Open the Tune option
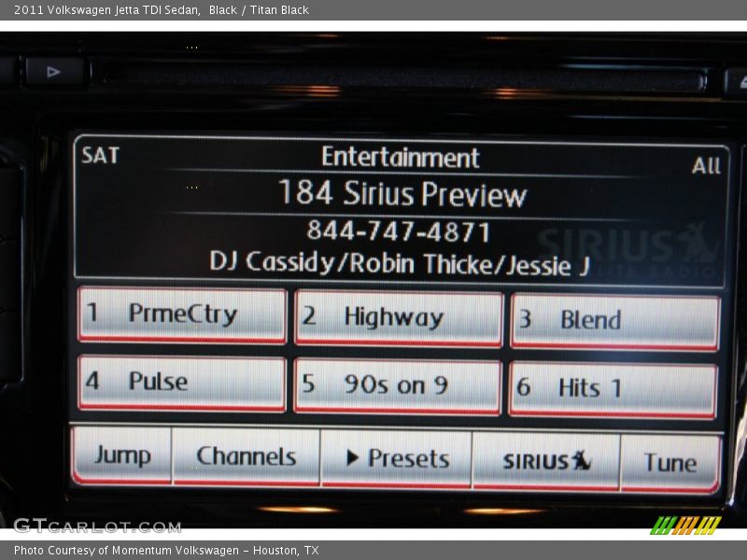747x560 pixels. [670, 463]
